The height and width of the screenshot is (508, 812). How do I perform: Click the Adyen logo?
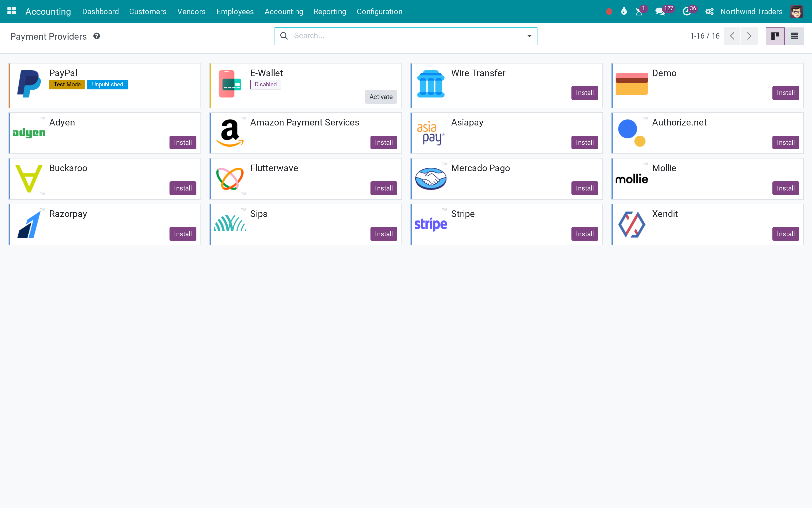(29, 133)
